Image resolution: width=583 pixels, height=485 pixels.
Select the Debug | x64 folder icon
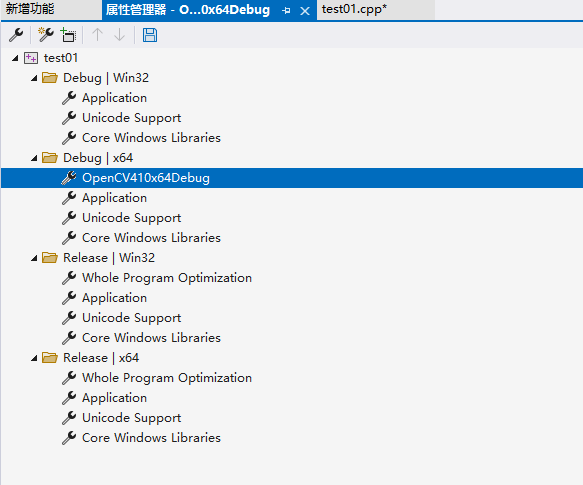click(50, 158)
